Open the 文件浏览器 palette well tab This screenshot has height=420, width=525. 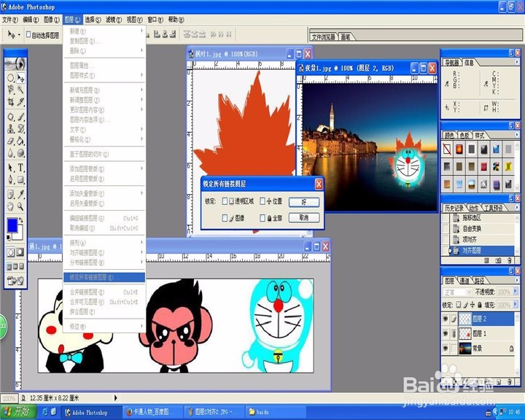coord(324,37)
